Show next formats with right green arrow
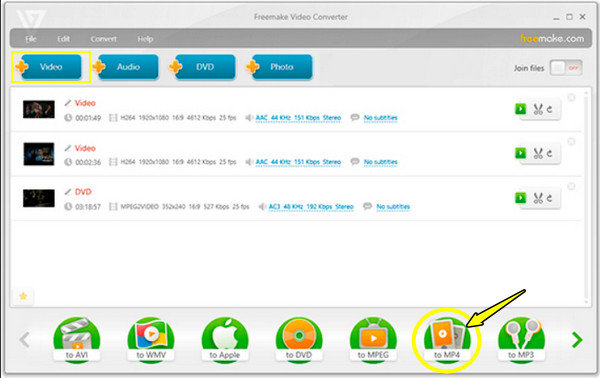 pyautogui.click(x=577, y=339)
